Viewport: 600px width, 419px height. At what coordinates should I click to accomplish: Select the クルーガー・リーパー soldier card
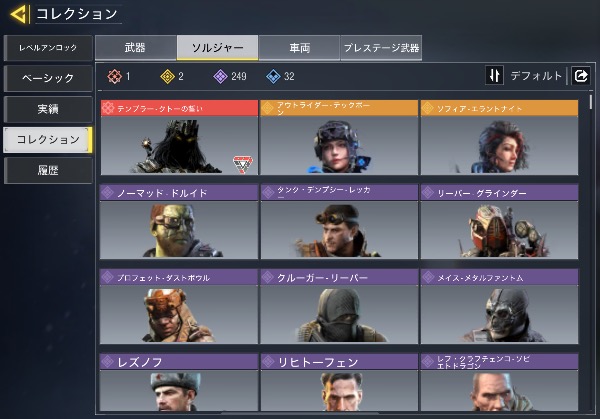click(x=339, y=306)
